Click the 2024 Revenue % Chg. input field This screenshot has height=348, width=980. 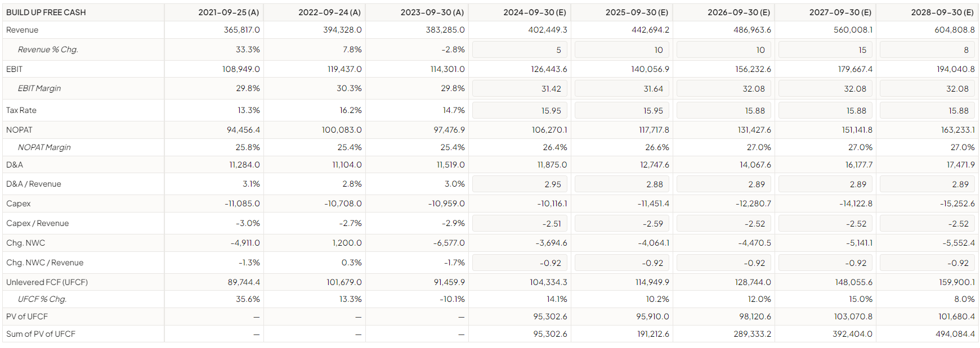520,49
